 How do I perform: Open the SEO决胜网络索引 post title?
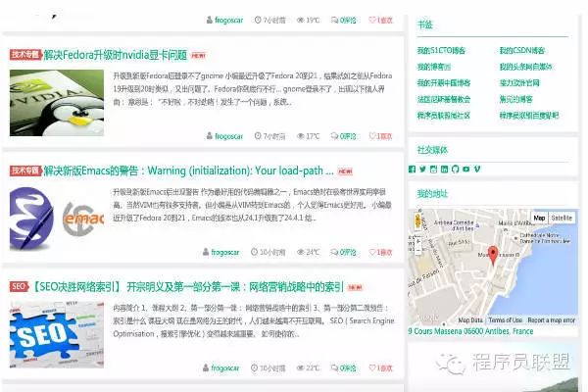(x=186, y=287)
